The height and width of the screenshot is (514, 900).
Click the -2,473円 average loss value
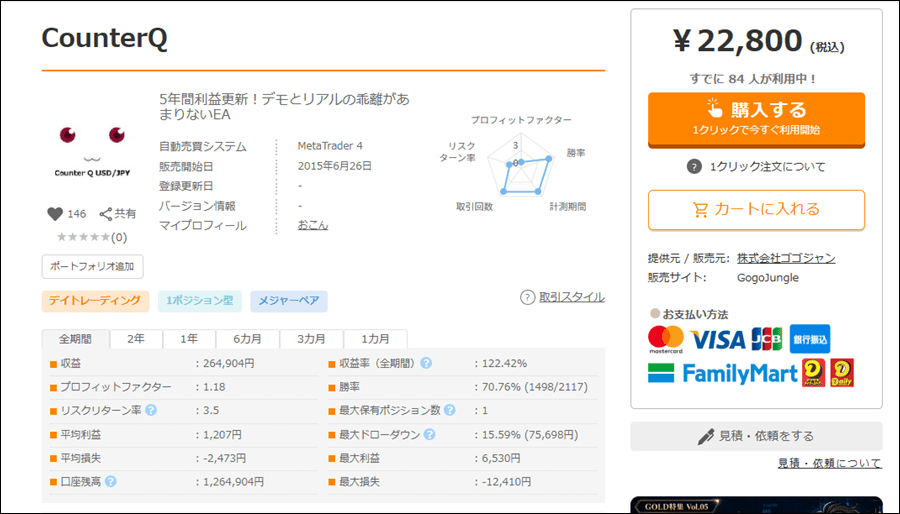pos(224,458)
